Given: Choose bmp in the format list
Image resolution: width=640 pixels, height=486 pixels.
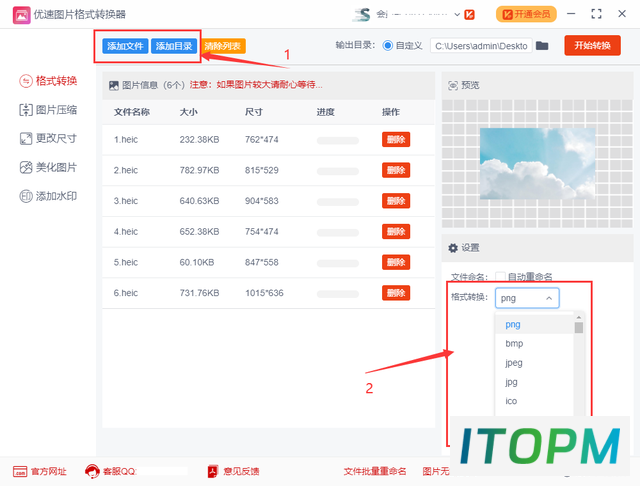Looking at the screenshot, I should [534, 344].
